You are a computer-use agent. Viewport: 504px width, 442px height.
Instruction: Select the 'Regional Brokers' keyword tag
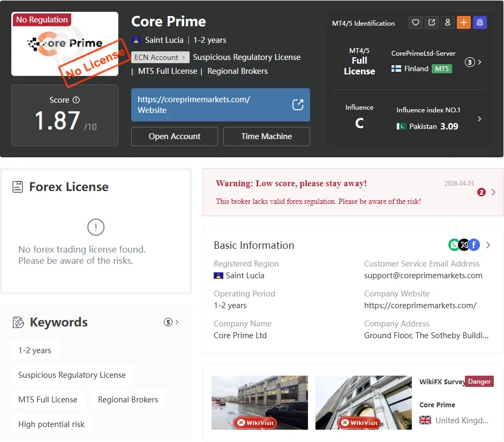(x=128, y=400)
